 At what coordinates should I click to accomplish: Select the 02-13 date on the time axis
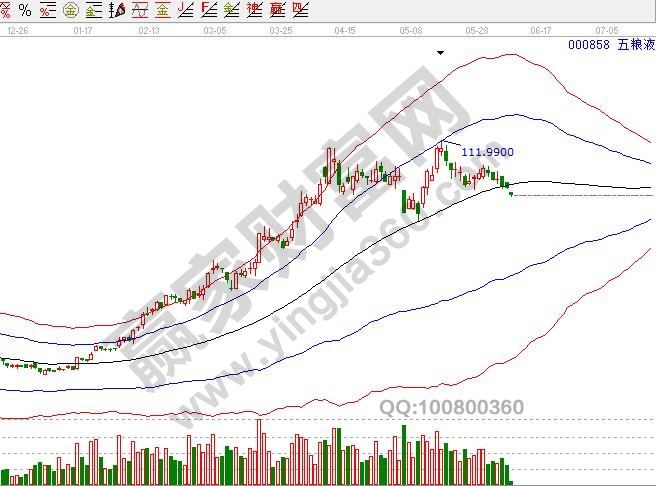click(x=148, y=31)
